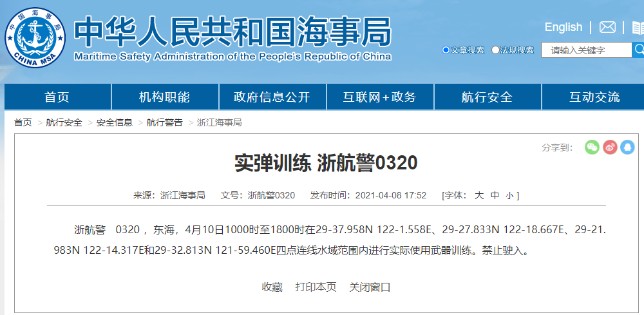Share the notice via Weibo icon
The height and width of the screenshot is (315, 644).
610,147
